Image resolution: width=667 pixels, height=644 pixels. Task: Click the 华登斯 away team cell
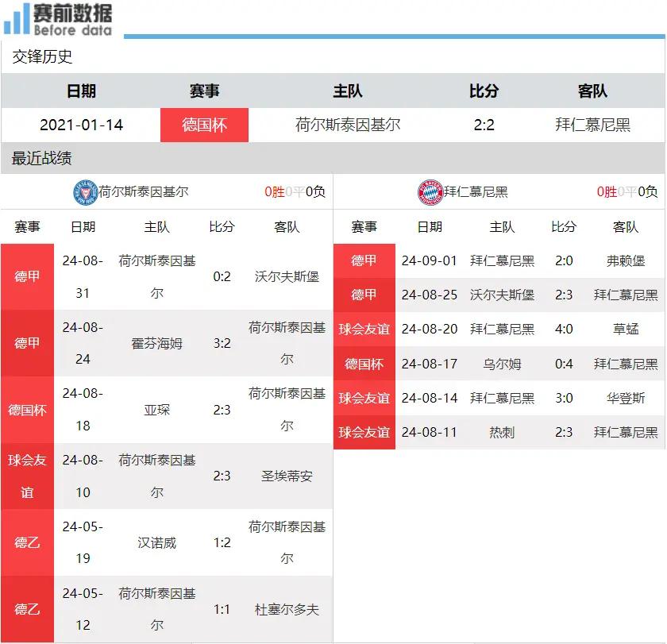coord(626,398)
